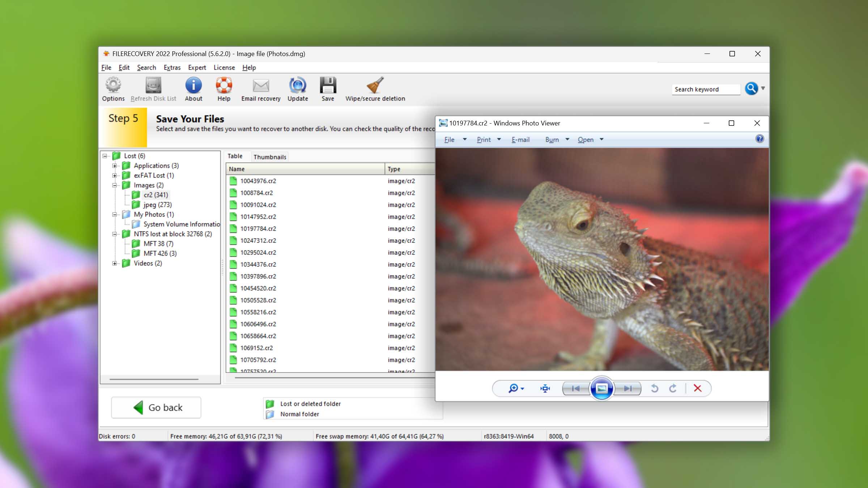Collapse the Images (2) tree node
This screenshot has height=488, width=868.
pyautogui.click(x=115, y=185)
